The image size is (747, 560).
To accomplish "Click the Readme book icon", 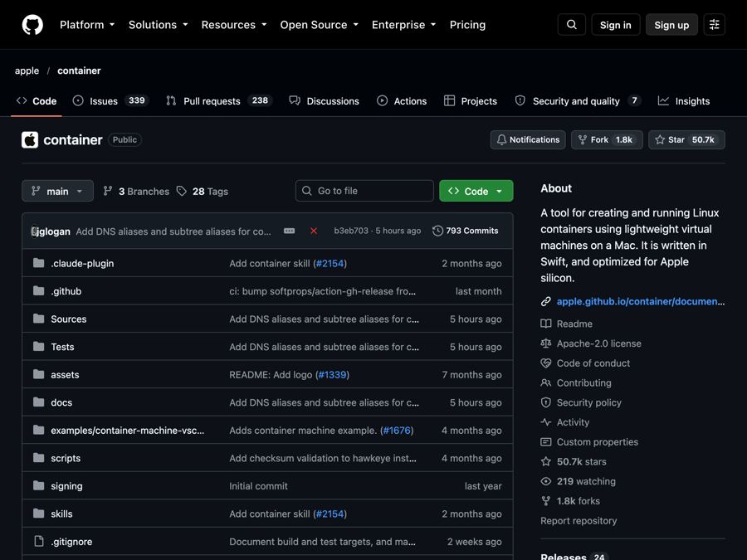I will pos(545,324).
